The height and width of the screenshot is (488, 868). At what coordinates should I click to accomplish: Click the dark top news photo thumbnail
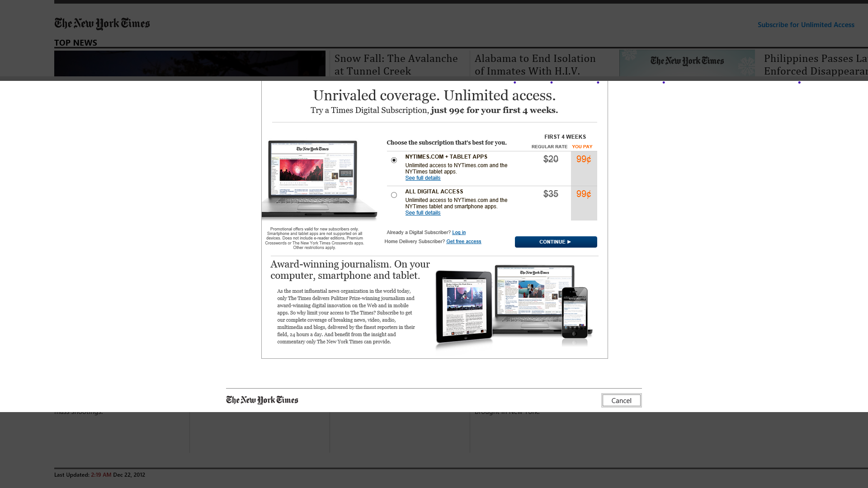click(189, 63)
